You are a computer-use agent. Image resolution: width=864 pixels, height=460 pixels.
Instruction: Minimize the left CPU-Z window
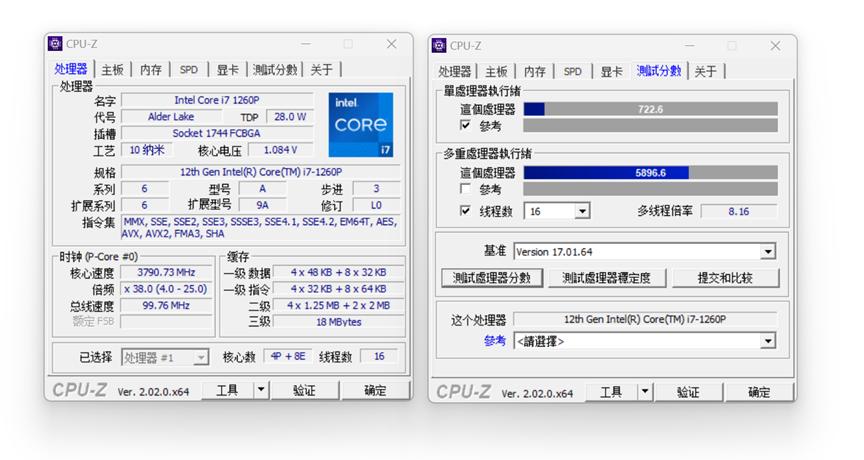coord(306,44)
